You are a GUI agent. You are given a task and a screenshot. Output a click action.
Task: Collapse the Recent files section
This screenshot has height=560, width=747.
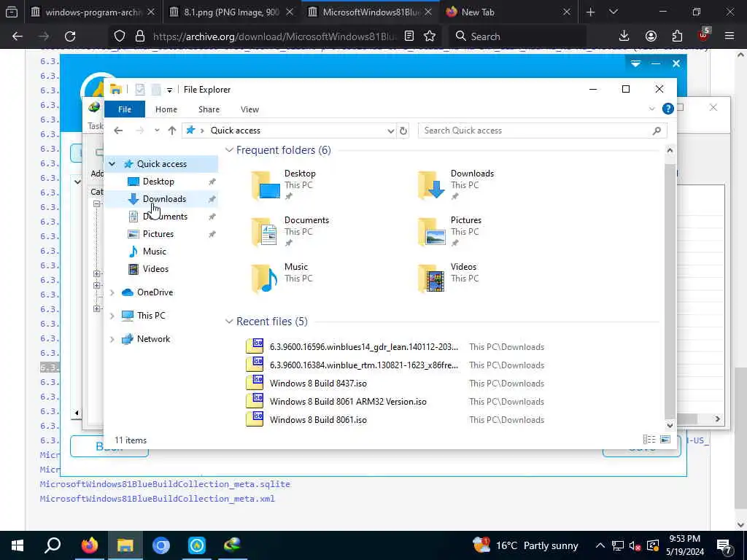point(229,322)
